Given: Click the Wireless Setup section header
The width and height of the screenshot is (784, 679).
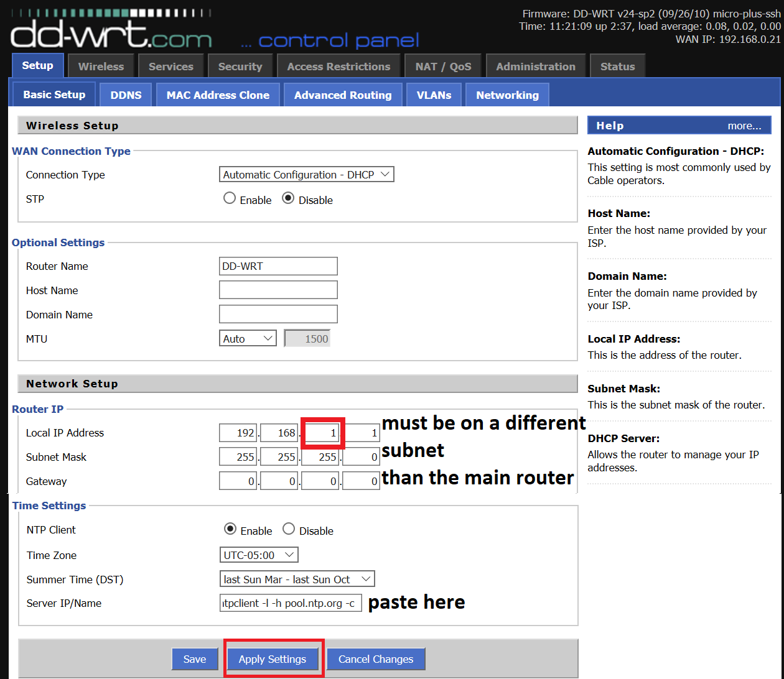Looking at the screenshot, I should [298, 125].
